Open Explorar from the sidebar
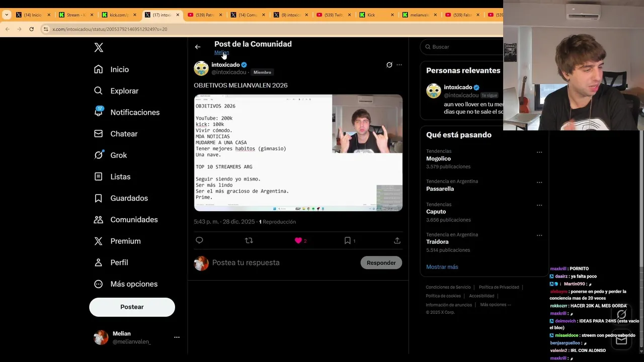Screen dimensions: 644x362 coord(116,91)
